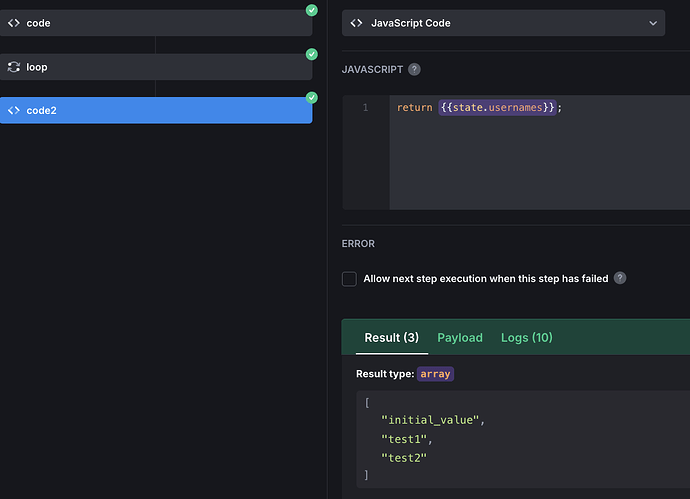The width and height of the screenshot is (690, 499).
Task: Open help icon next to allow next step
Action: click(x=620, y=278)
